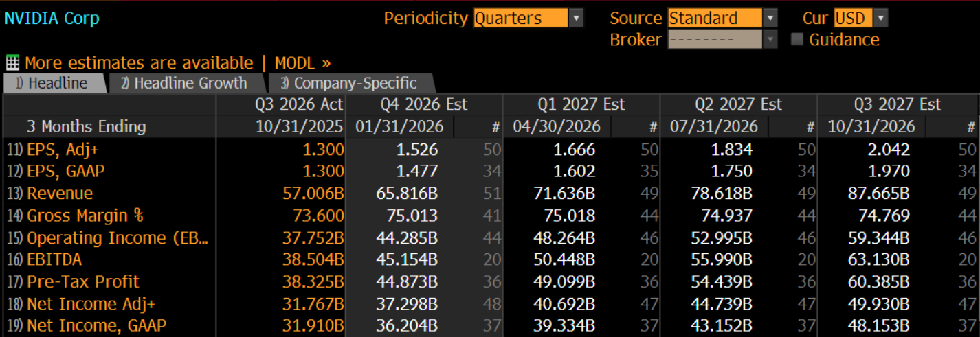
Task: Expand the Broker dropdown
Action: coord(722,39)
